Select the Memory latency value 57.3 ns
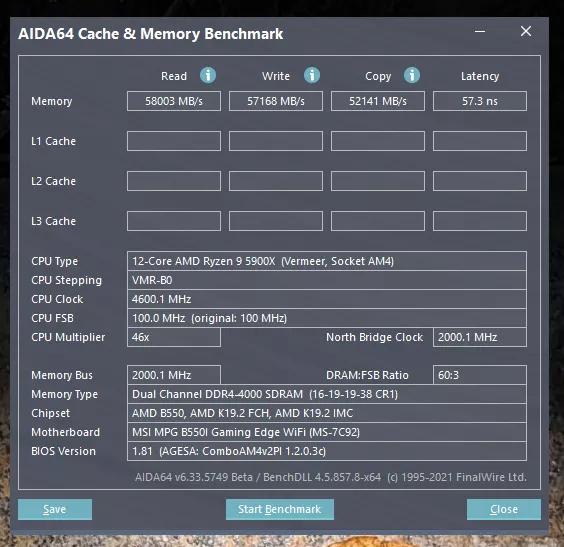This screenshot has width=564, height=547. tap(480, 101)
